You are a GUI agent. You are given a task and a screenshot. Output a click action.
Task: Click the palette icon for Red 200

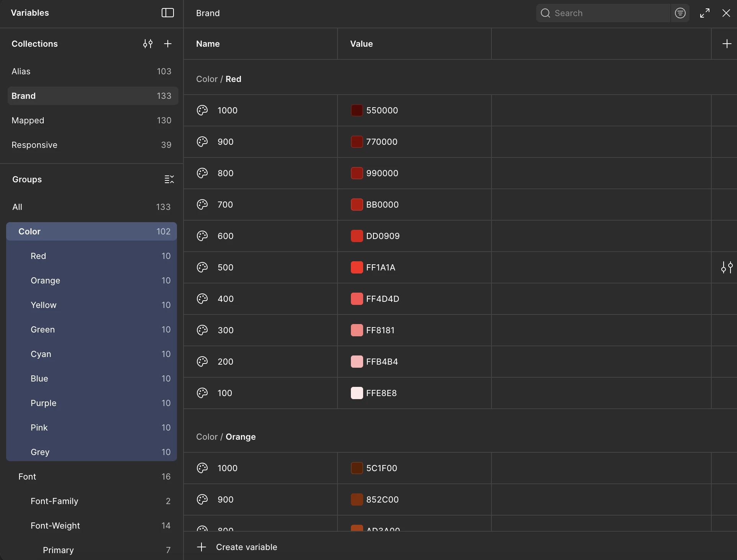click(202, 362)
